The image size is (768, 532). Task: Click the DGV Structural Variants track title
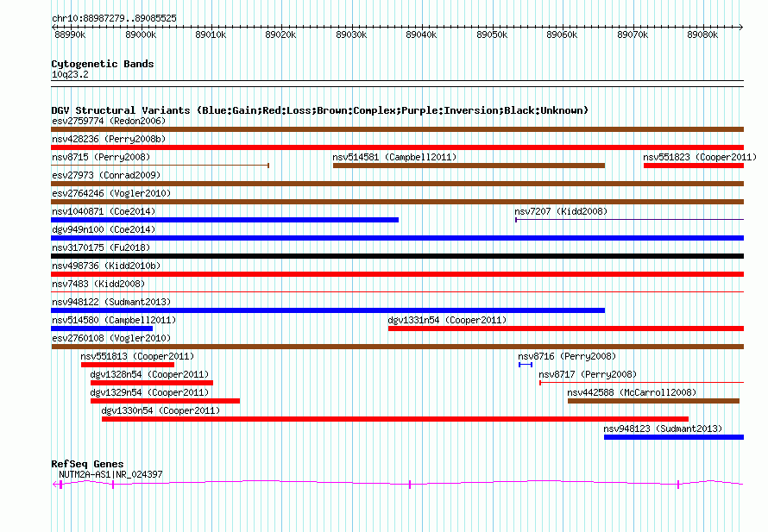[319, 110]
